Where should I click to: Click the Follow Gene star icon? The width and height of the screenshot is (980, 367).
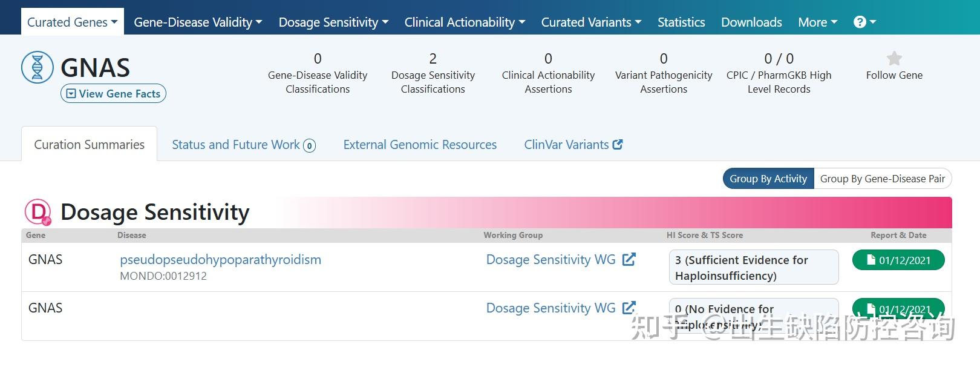894,58
